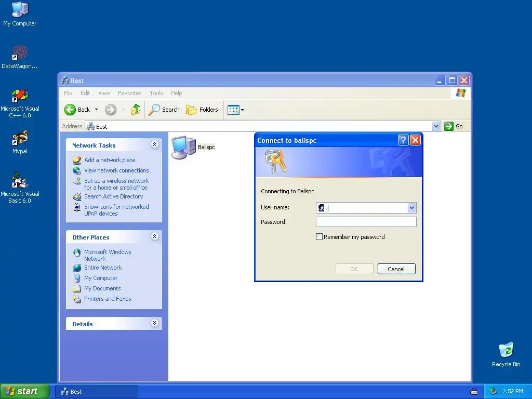The height and width of the screenshot is (399, 532).
Task: Maximize the Best Explorer window
Action: click(452, 81)
